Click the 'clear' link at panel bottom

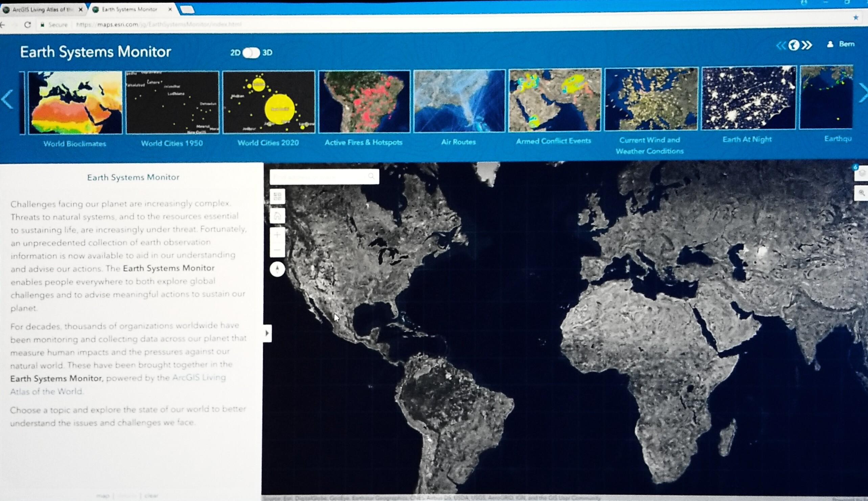coord(152,496)
